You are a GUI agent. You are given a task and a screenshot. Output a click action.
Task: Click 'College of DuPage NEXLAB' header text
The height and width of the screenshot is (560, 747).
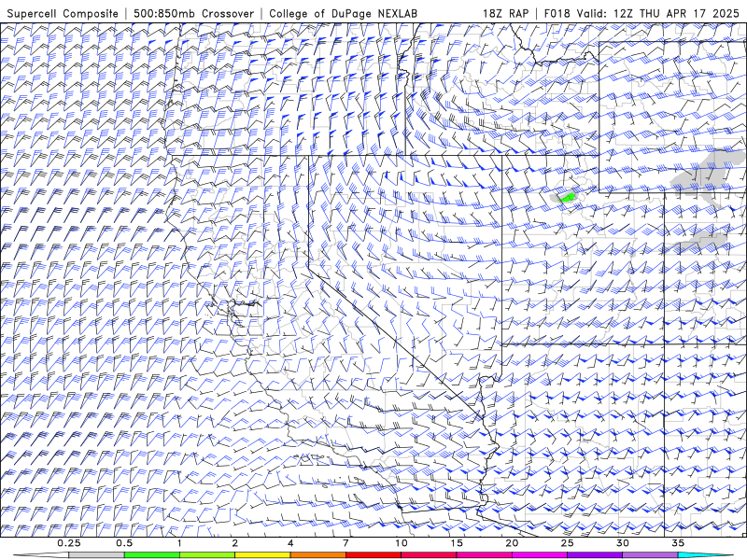(343, 14)
